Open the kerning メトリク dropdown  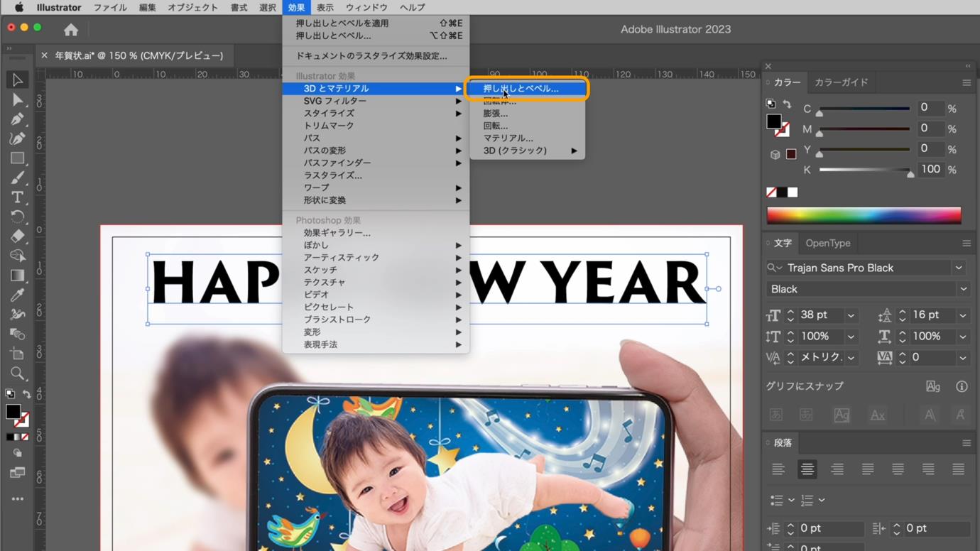[851, 358]
